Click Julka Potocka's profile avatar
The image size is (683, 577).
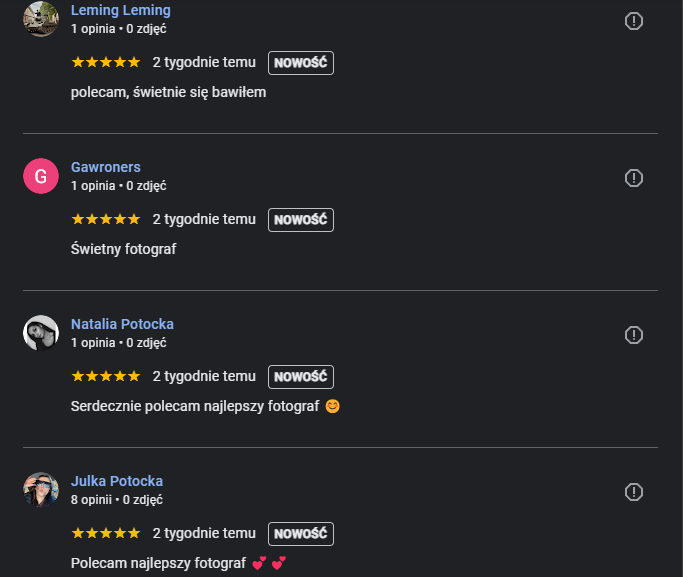tap(40, 490)
